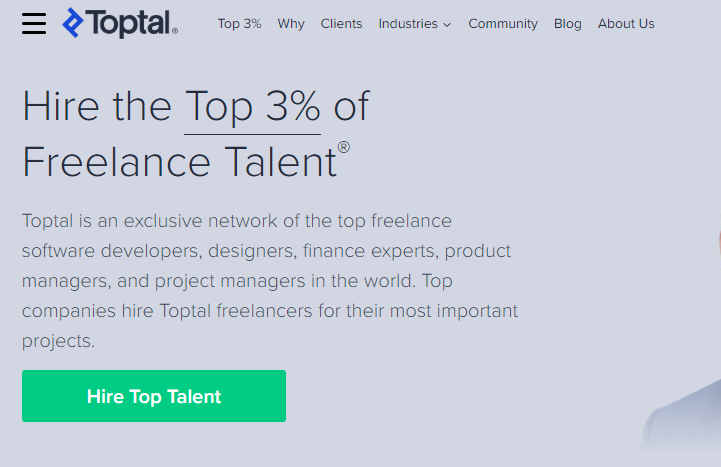Open the Blog link
Screen dimensions: 721x467
(x=567, y=24)
